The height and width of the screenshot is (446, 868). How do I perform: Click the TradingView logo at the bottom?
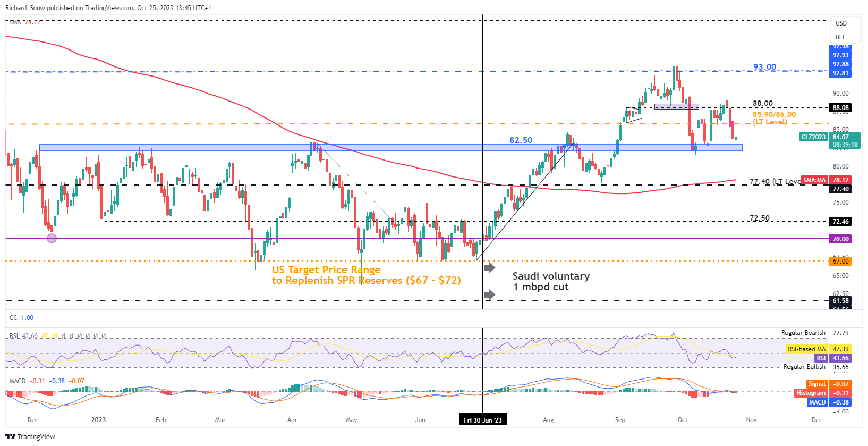pyautogui.click(x=30, y=436)
